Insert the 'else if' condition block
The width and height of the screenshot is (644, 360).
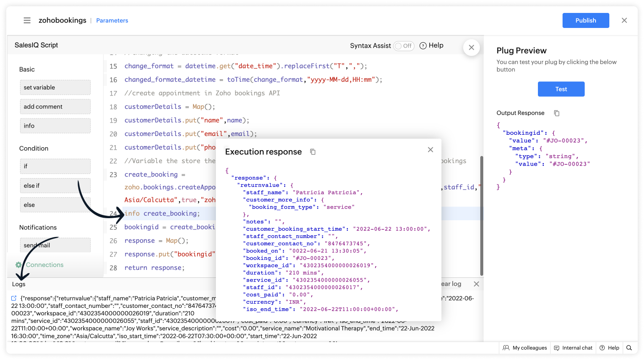pos(55,186)
